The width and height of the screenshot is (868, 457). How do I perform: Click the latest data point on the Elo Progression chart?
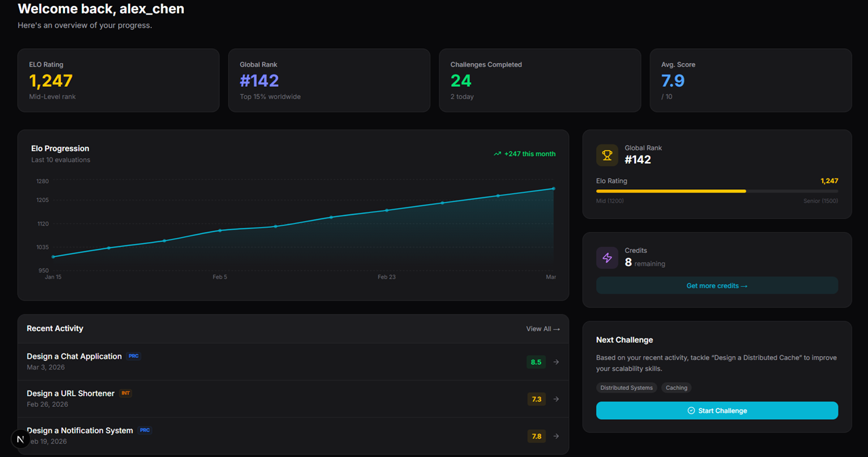coord(553,188)
